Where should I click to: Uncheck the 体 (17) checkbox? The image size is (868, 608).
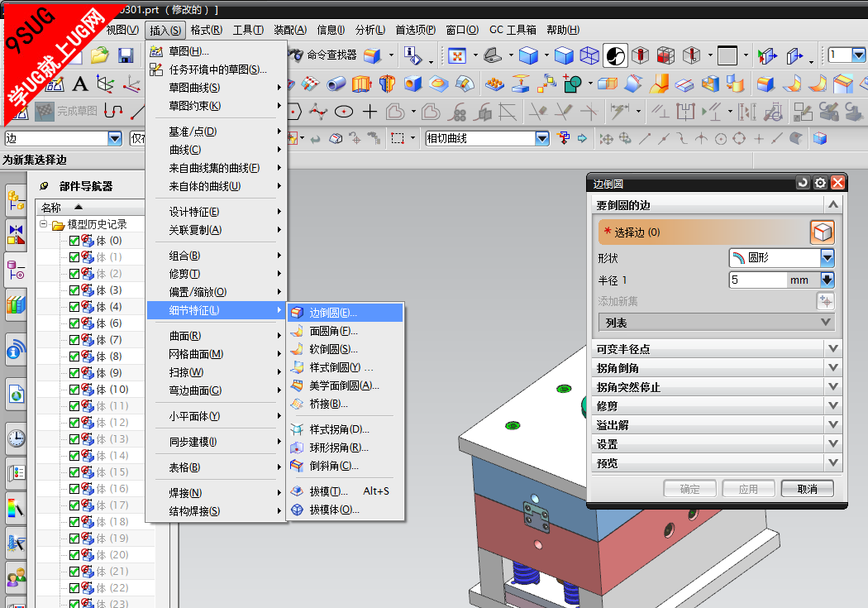tap(74, 505)
